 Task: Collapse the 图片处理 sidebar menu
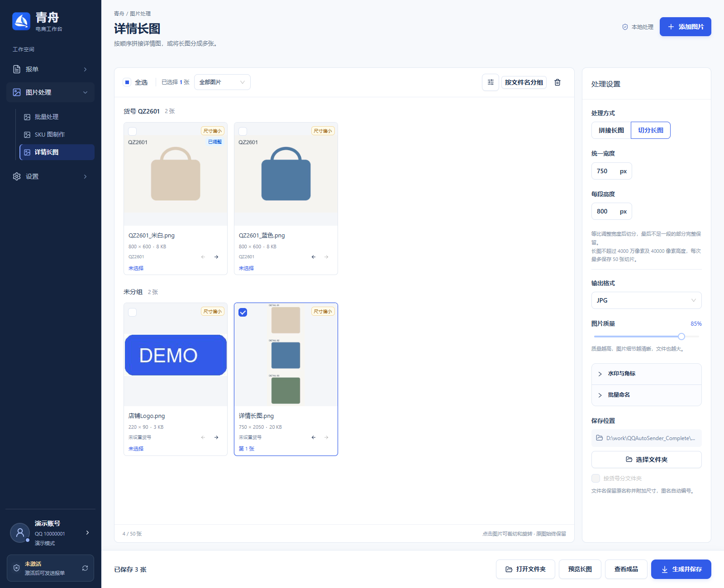51,92
